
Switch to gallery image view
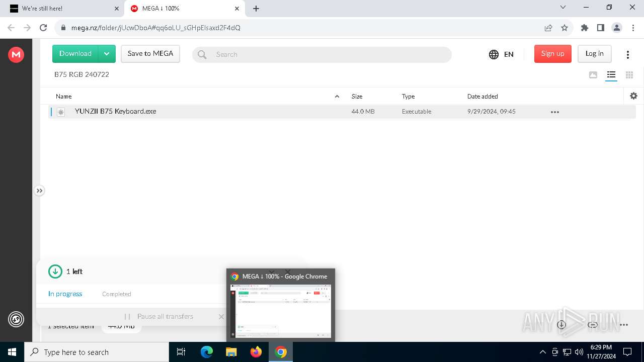[x=593, y=75]
